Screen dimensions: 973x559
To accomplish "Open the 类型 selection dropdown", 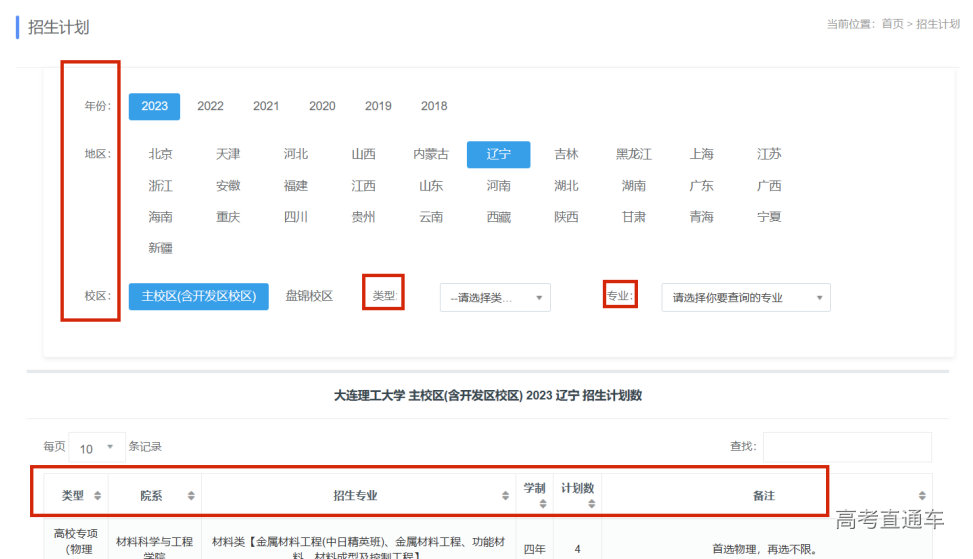I will click(495, 297).
